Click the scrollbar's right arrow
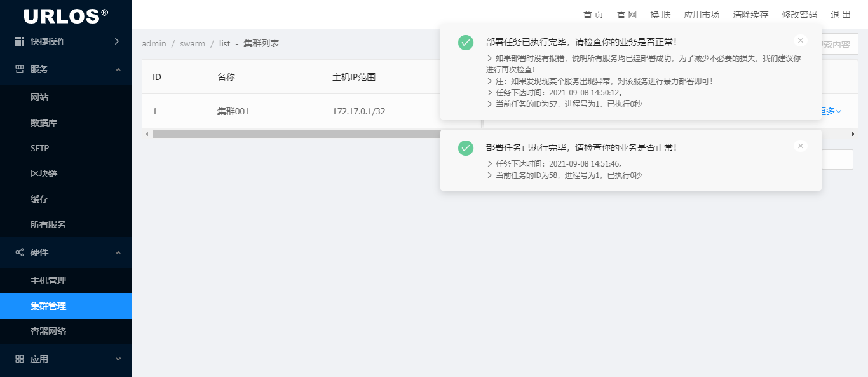The image size is (868, 377). (853, 134)
